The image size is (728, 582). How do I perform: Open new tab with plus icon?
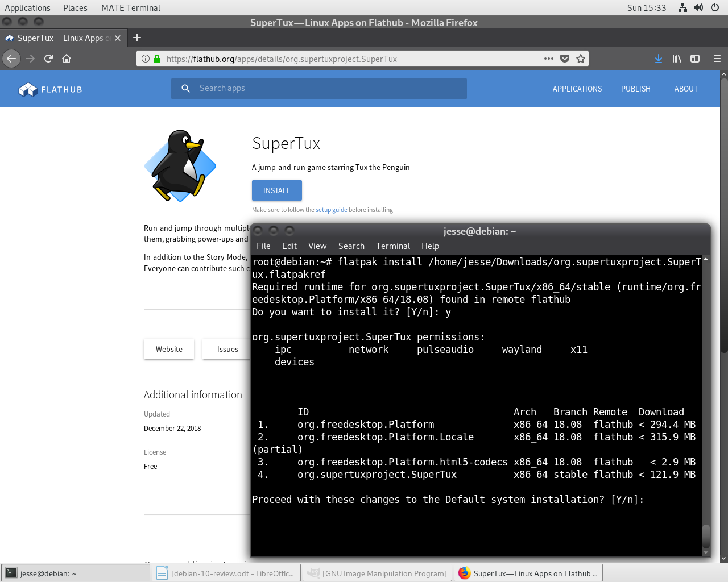(x=137, y=38)
